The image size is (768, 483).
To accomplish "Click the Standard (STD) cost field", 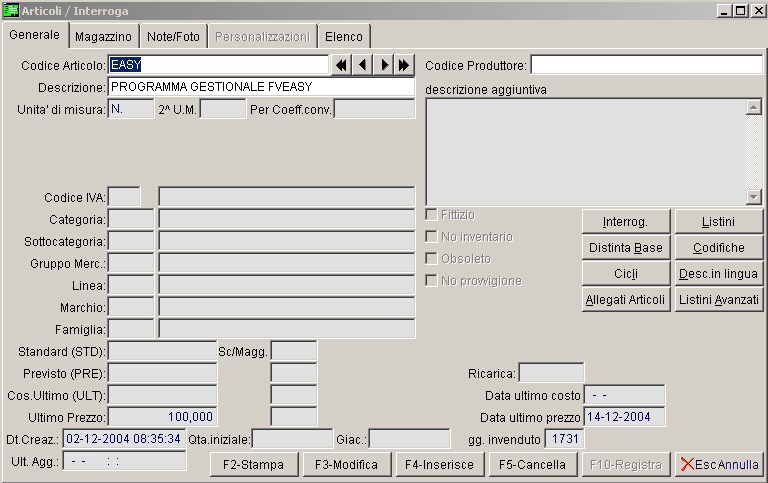I will 162,351.
